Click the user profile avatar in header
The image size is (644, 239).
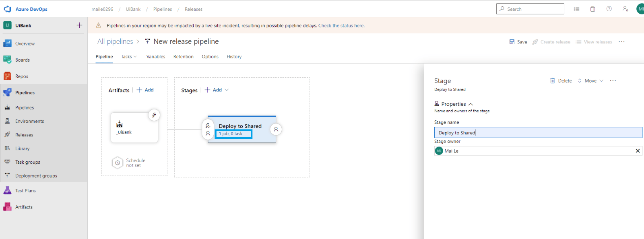(640, 9)
